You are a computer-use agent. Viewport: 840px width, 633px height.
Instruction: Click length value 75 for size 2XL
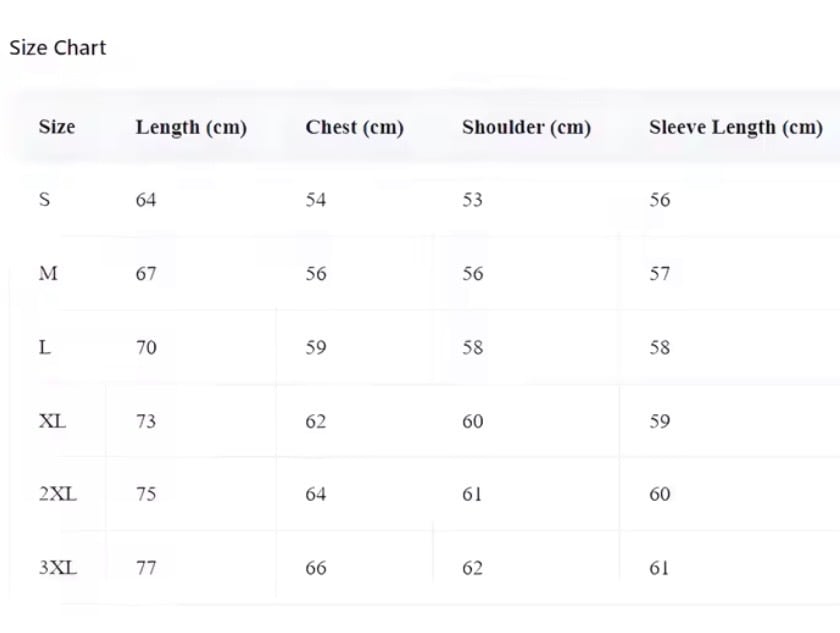click(x=146, y=494)
